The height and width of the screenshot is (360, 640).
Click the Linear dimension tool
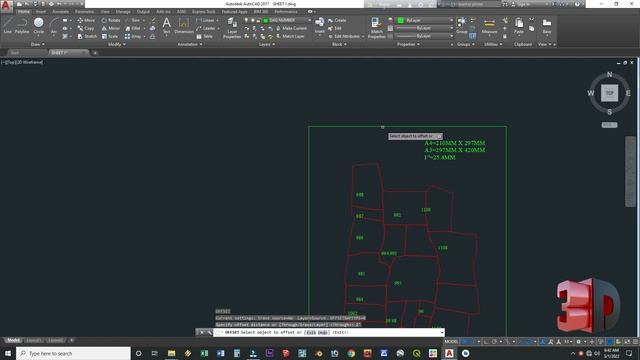[x=205, y=20]
